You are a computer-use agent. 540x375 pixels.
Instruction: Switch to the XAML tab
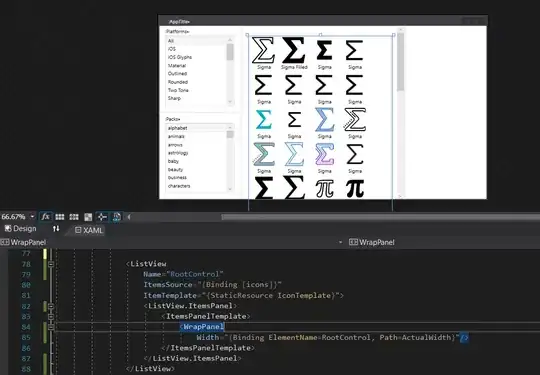click(x=89, y=230)
